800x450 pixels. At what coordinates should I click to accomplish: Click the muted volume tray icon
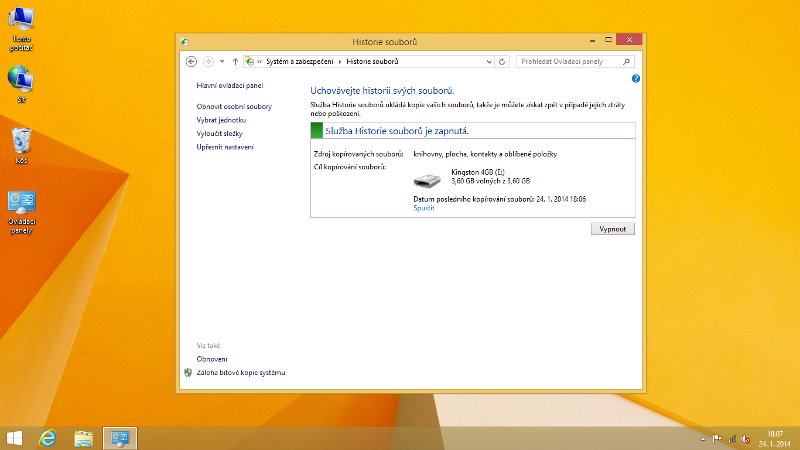click(747, 438)
